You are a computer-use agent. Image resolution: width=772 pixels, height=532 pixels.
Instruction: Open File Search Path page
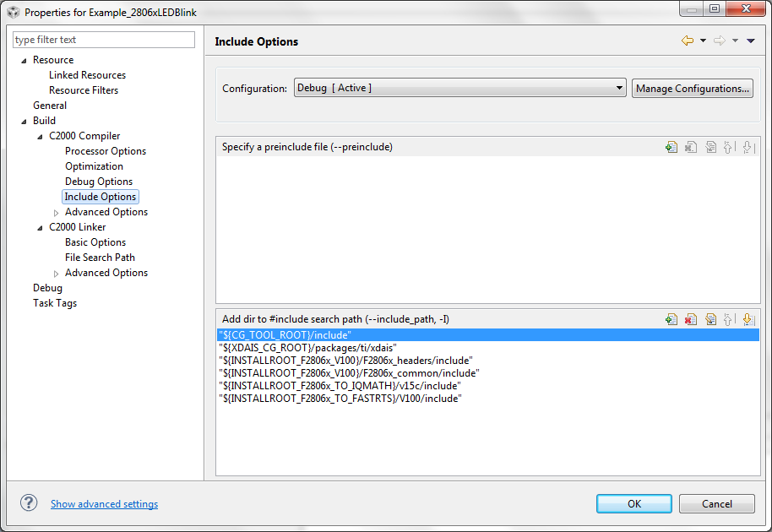[100, 258]
